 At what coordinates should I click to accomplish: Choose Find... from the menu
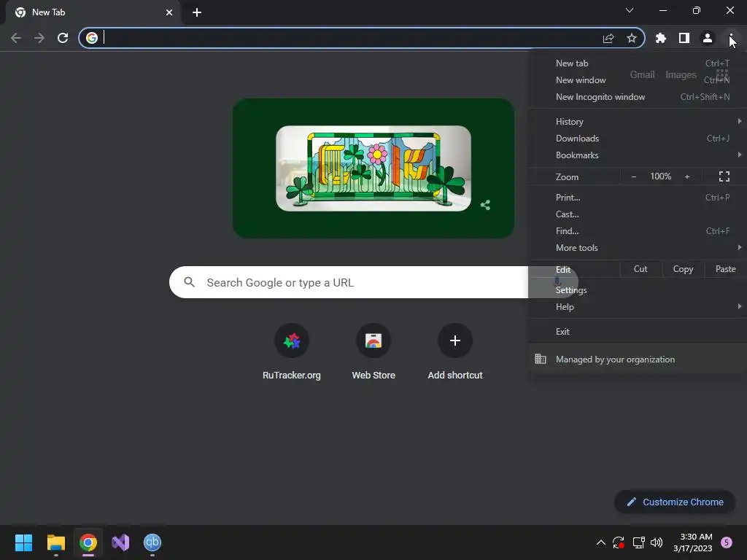click(x=638, y=231)
